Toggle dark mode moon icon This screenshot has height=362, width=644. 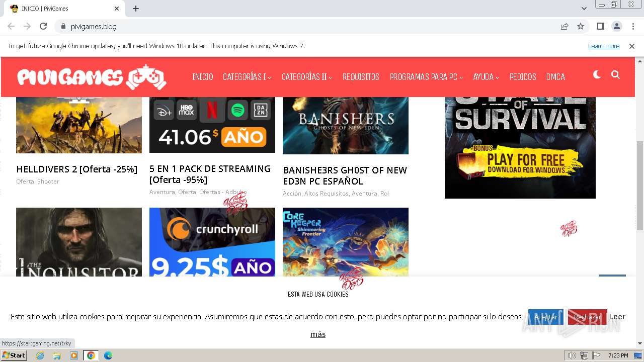(597, 75)
